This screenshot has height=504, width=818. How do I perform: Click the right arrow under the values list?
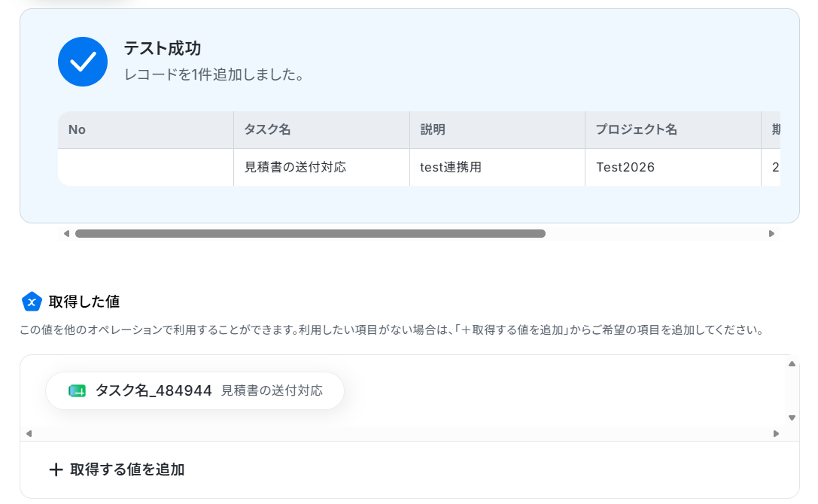click(x=777, y=433)
